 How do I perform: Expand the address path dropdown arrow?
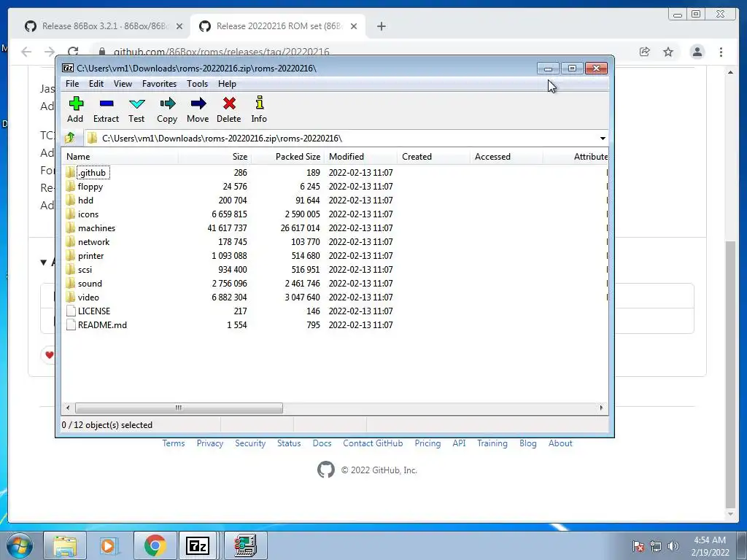603,138
